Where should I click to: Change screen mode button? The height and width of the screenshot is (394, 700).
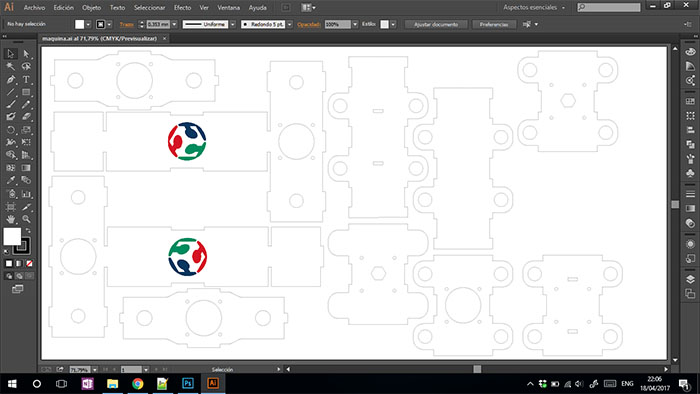pos(17,289)
